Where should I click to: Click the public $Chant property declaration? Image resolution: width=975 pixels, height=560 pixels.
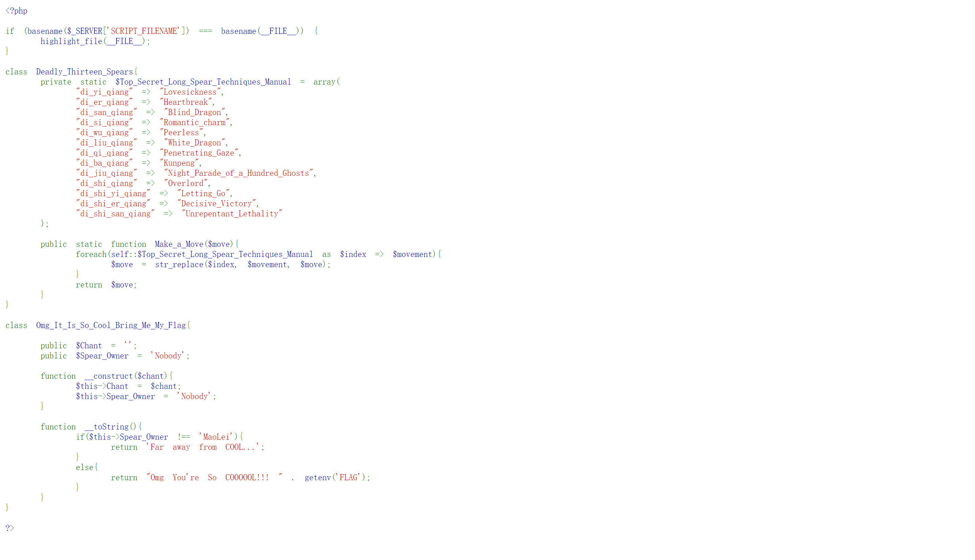click(x=89, y=346)
